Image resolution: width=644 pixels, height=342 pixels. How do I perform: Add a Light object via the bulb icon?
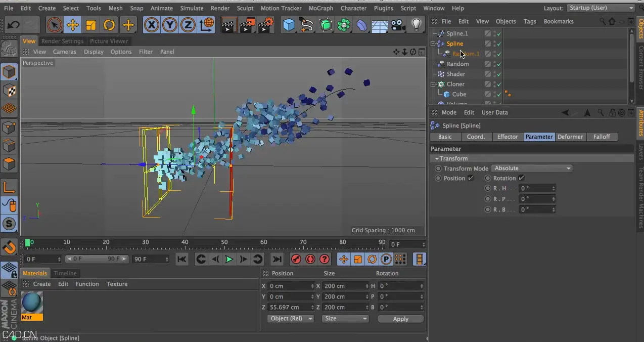click(x=416, y=24)
